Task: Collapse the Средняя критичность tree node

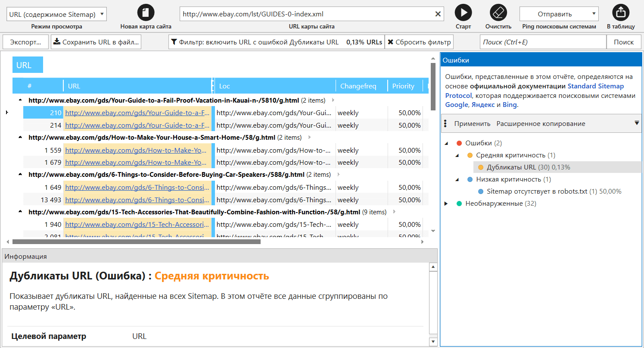Action: click(x=457, y=155)
